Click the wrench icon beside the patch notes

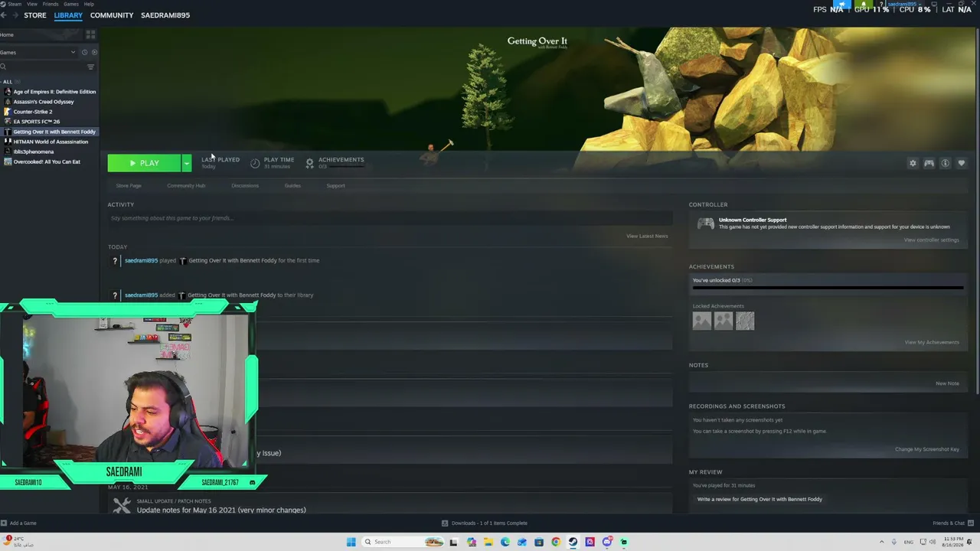(122, 505)
